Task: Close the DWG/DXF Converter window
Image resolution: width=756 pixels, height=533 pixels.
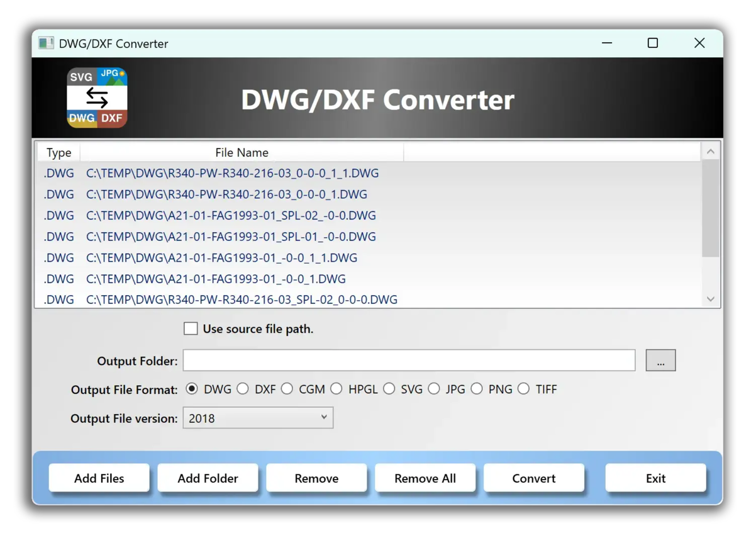Action: point(699,43)
